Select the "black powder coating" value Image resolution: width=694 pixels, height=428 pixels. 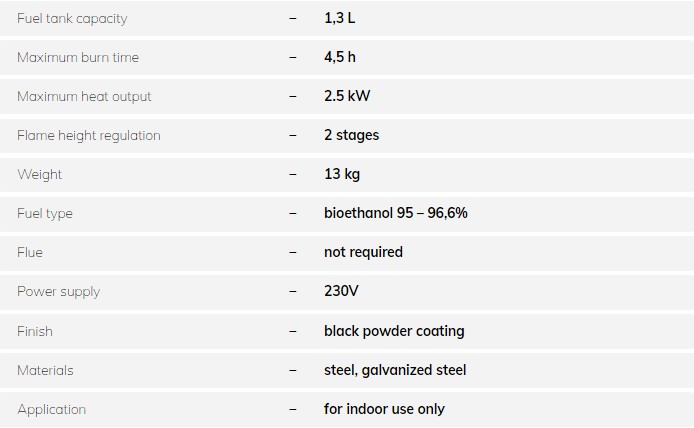point(394,331)
